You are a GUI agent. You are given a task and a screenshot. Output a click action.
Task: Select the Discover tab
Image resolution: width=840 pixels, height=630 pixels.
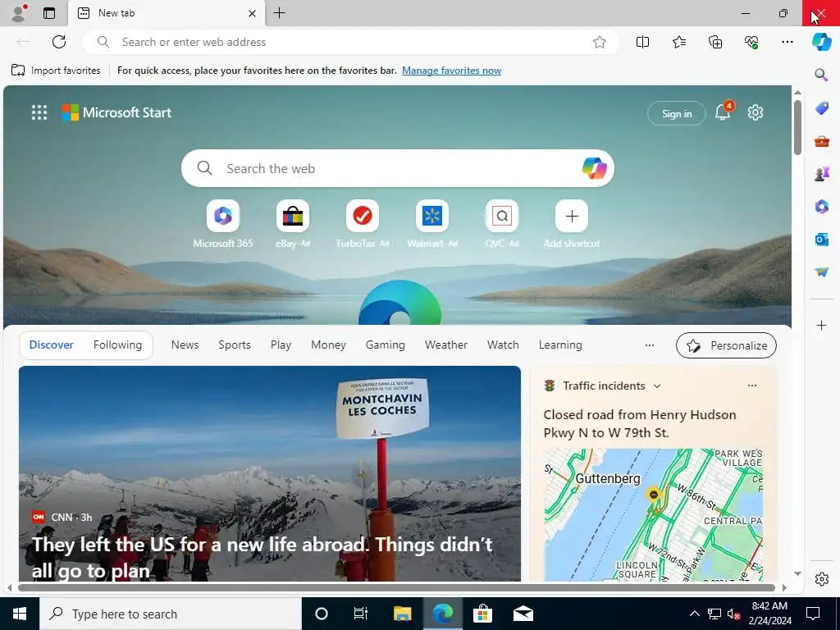52,345
